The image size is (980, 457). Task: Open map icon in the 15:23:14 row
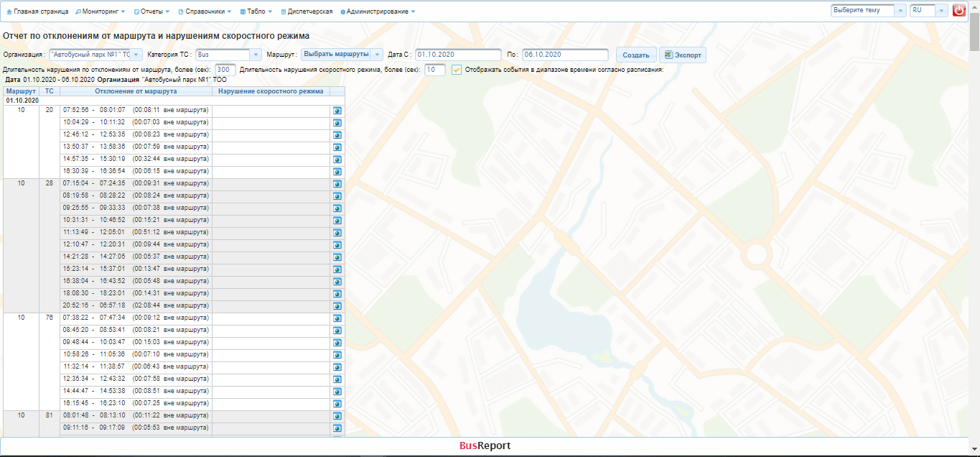[x=337, y=269]
